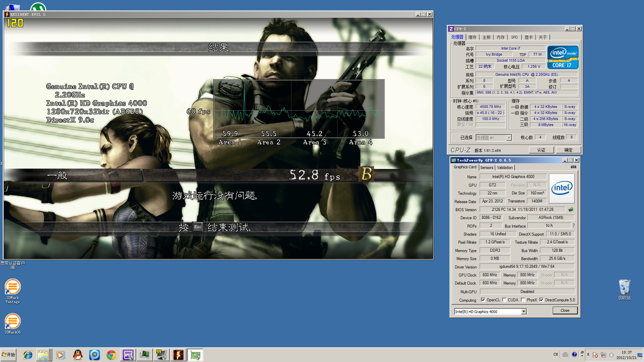Switch to CPU-Z purple taskbar icon

click(x=128, y=355)
